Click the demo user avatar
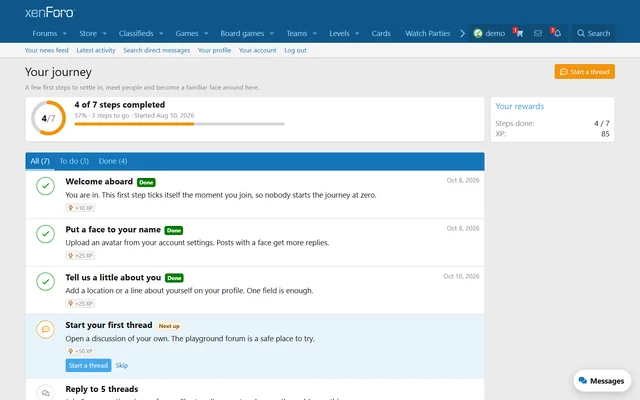 (478, 33)
